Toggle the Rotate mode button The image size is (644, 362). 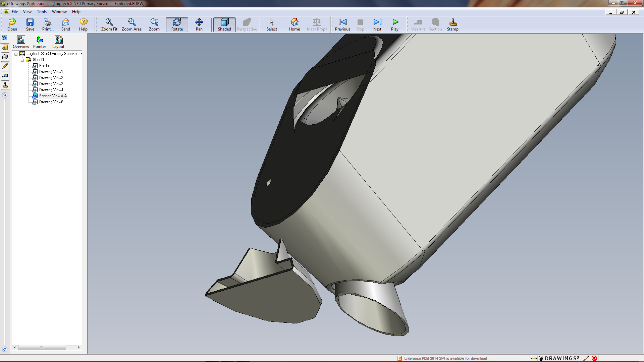[x=177, y=24]
